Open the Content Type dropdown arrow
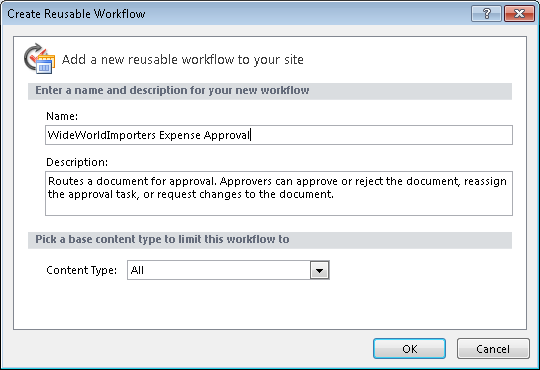Viewport: 540px width, 370px height. tap(319, 270)
